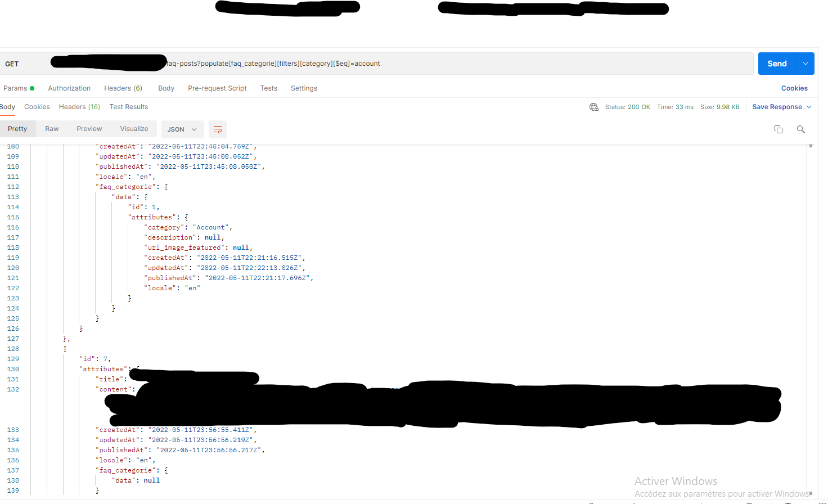Image resolution: width=828 pixels, height=504 pixels.
Task: Switch response view to Raw
Action: pos(52,128)
